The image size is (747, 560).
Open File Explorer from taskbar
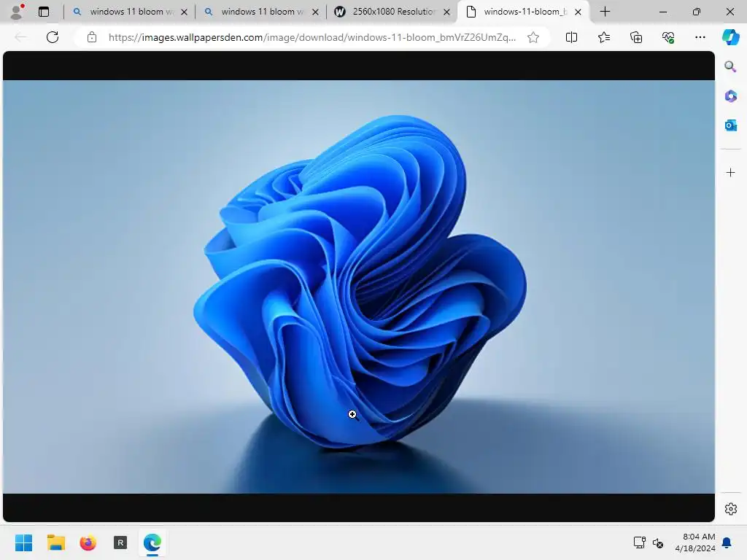coord(55,542)
